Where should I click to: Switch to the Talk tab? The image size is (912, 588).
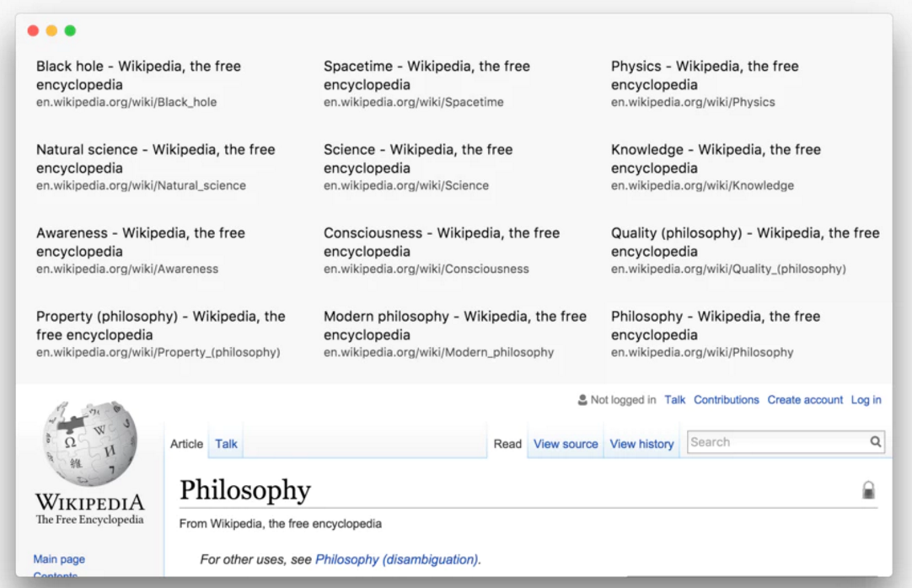226,444
